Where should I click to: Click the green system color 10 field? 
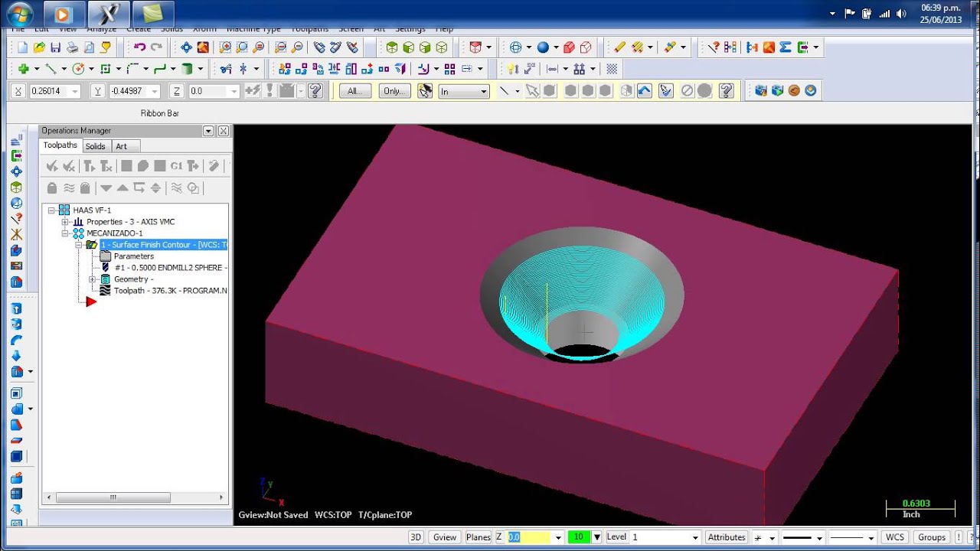pyautogui.click(x=580, y=537)
